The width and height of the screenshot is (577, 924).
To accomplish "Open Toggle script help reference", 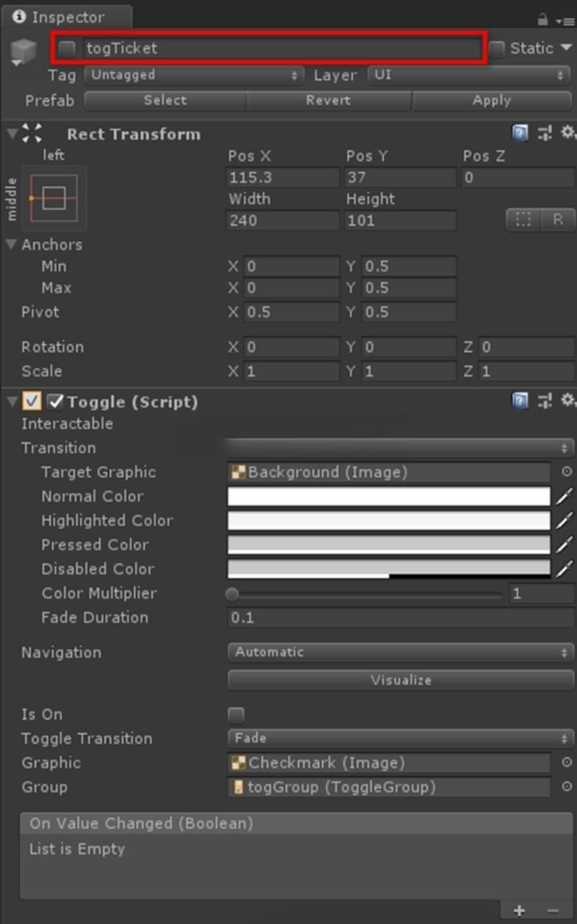I will 520,400.
